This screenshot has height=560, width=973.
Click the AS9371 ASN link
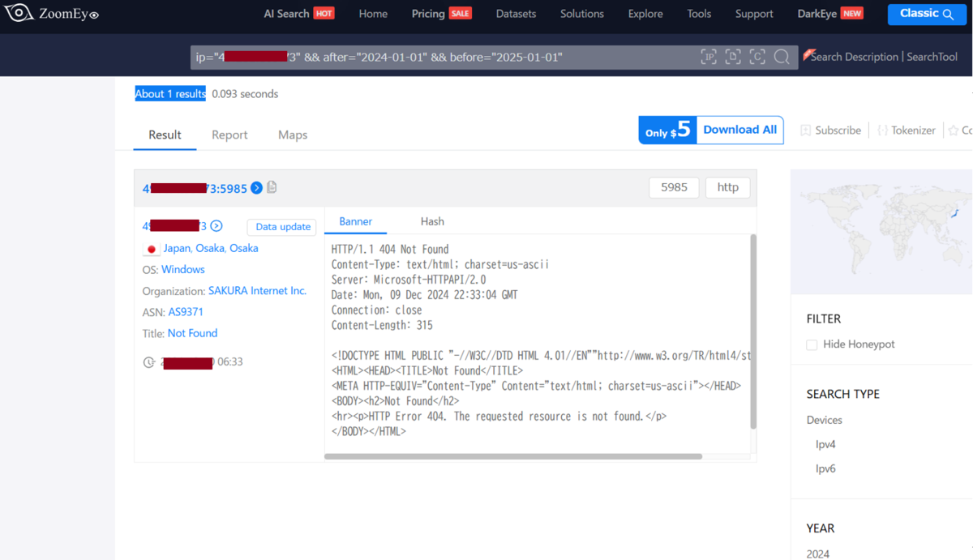(x=186, y=312)
